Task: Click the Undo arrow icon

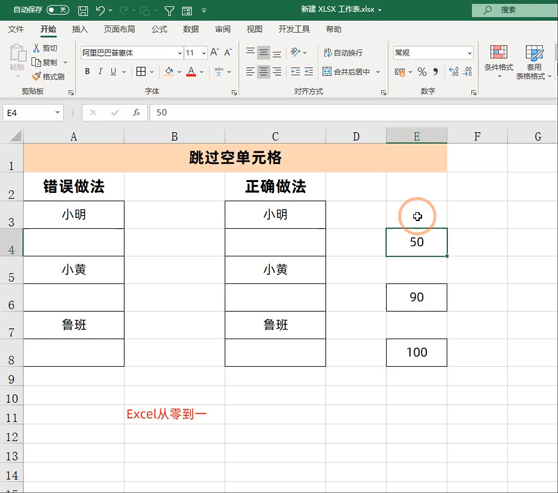Action: [x=100, y=11]
